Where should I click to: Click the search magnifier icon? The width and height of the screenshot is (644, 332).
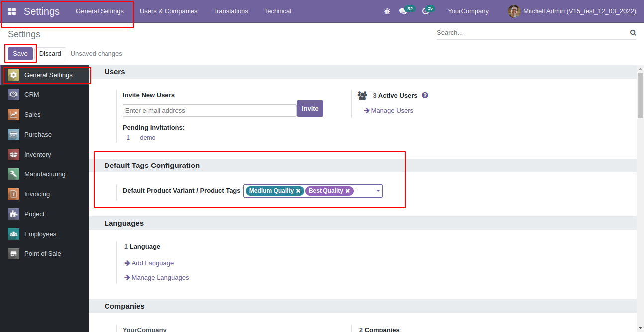click(633, 33)
